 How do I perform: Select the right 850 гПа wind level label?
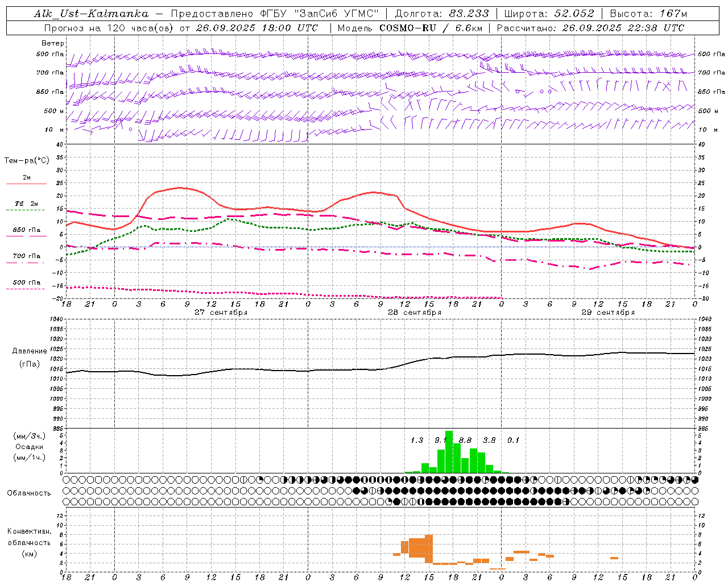[712, 92]
